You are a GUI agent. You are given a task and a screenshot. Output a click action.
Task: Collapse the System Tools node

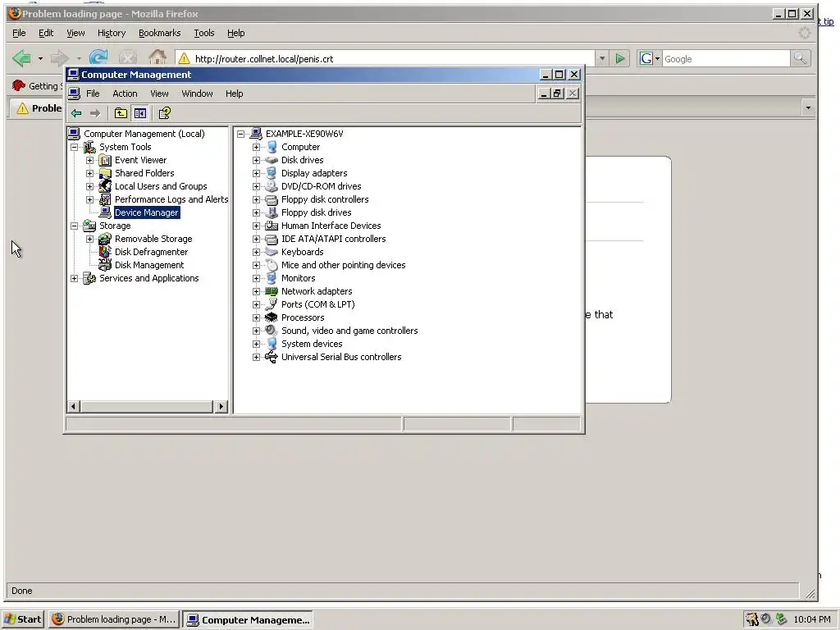[75, 148]
